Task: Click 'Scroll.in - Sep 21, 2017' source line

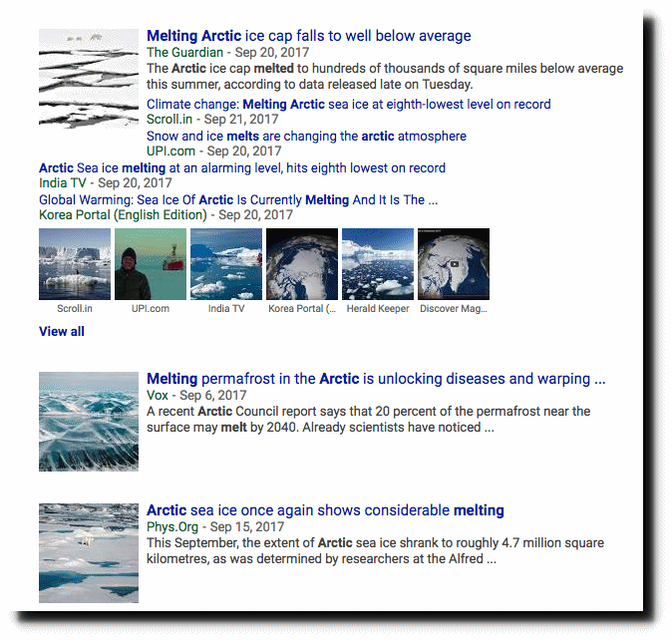Action: [212, 119]
